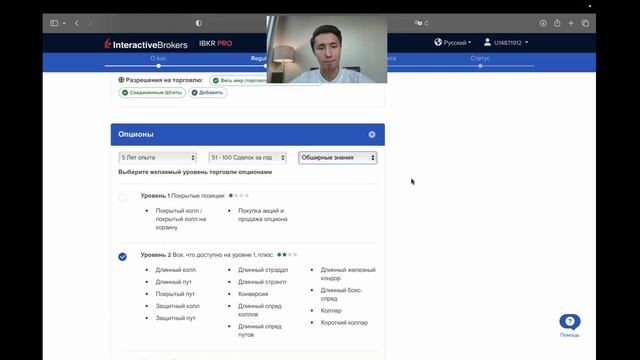Toggle the Safari sidebar icon
640x360 pixels.
tap(54, 23)
